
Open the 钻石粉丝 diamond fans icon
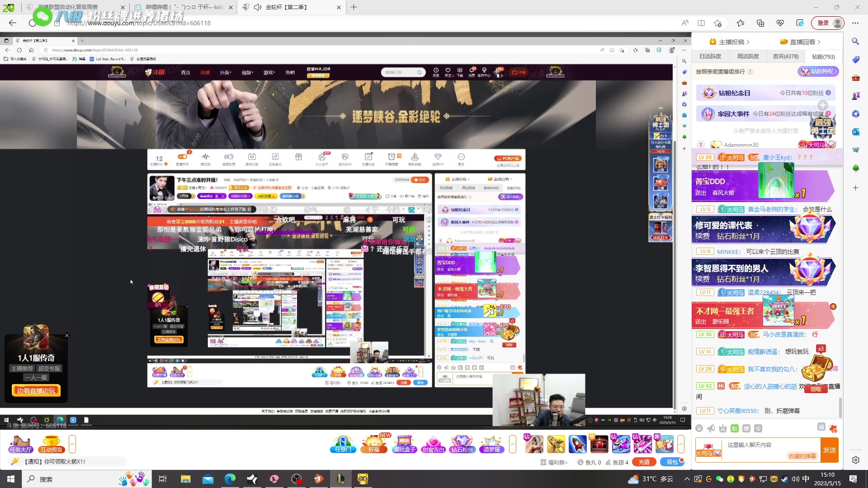tap(462, 444)
